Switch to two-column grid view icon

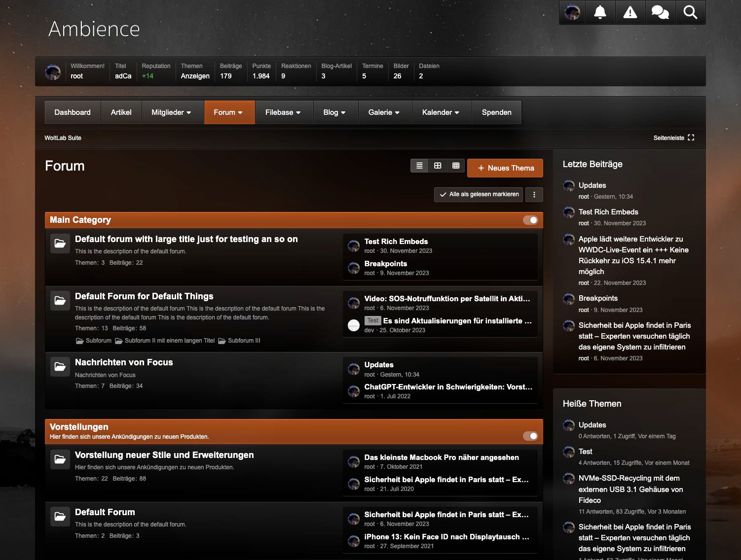(438, 166)
